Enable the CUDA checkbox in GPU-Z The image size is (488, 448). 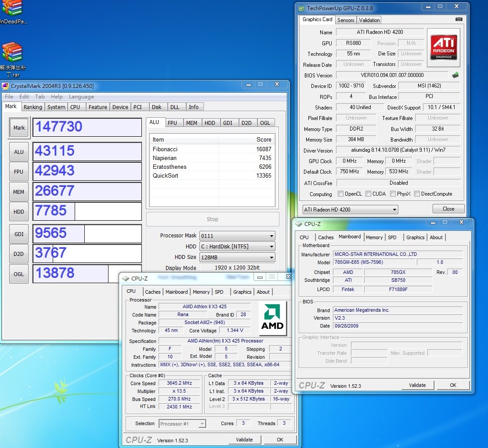pyautogui.click(x=368, y=194)
